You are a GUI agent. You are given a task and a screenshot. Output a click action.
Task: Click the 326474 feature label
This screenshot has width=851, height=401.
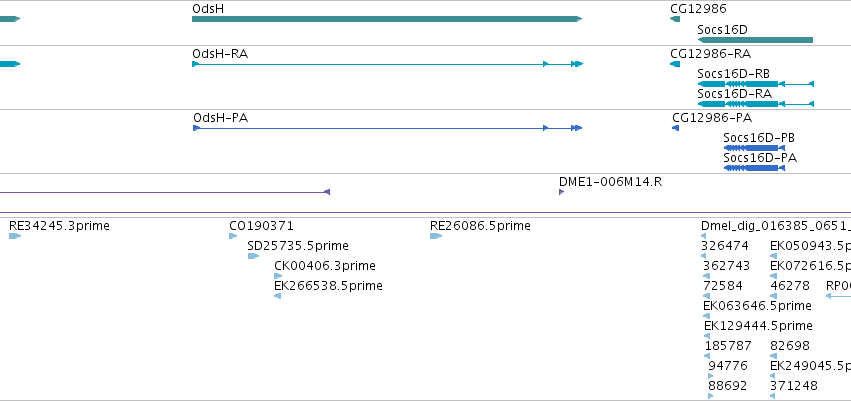pos(725,246)
